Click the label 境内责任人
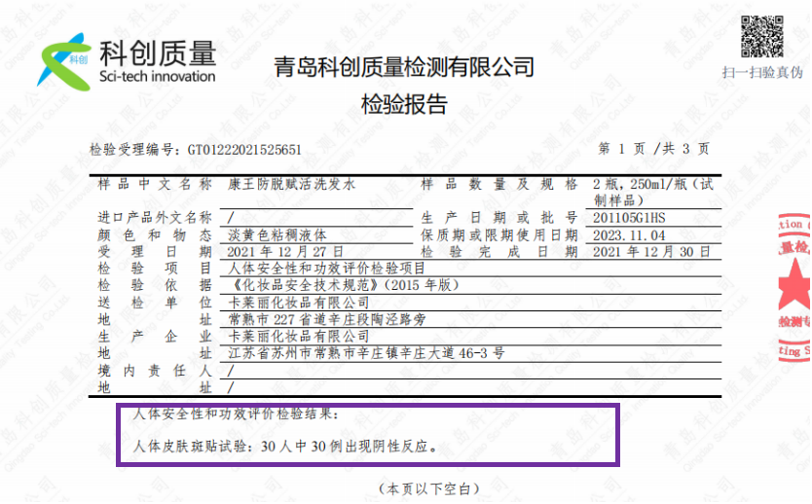812x504 pixels. click(x=155, y=371)
